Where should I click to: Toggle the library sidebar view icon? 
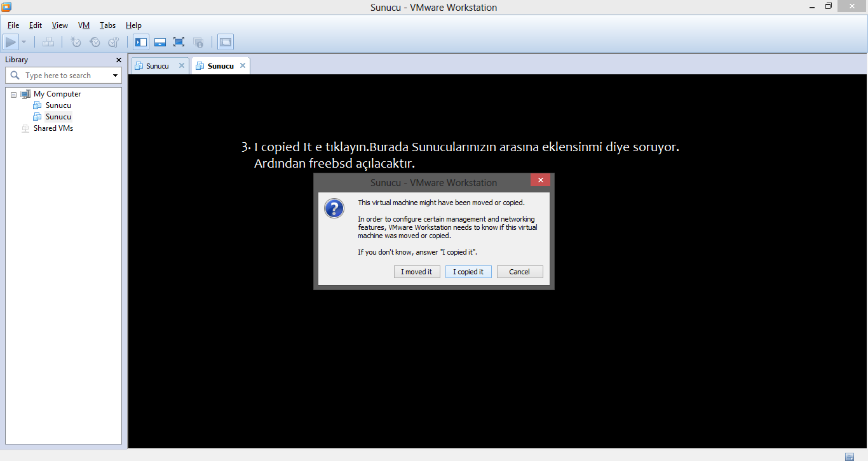141,43
